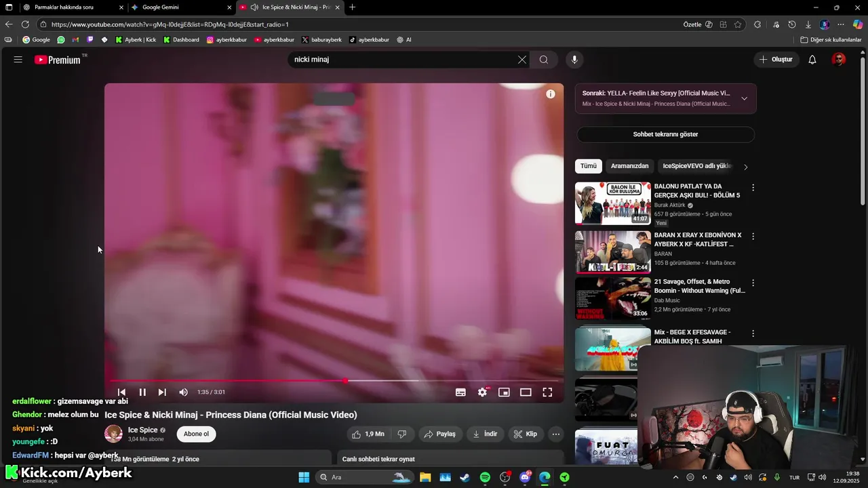Image resolution: width=868 pixels, height=488 pixels.
Task: Open the Ice Spice channel name link
Action: click(142, 430)
